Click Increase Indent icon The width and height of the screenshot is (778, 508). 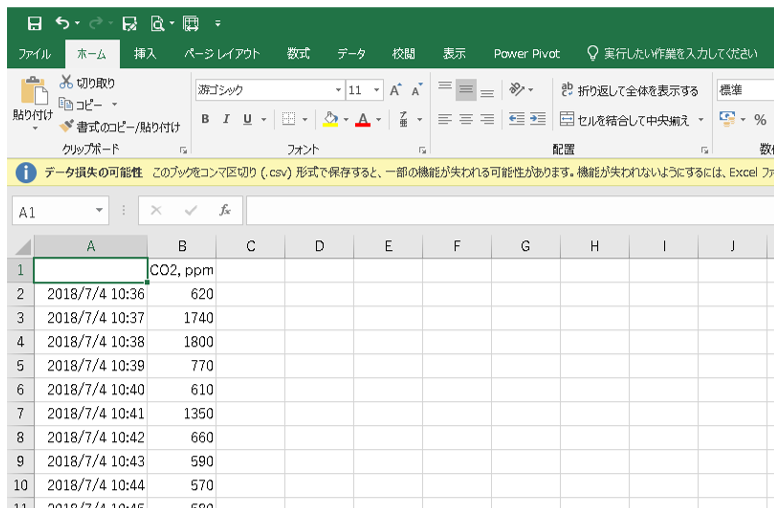click(x=538, y=119)
